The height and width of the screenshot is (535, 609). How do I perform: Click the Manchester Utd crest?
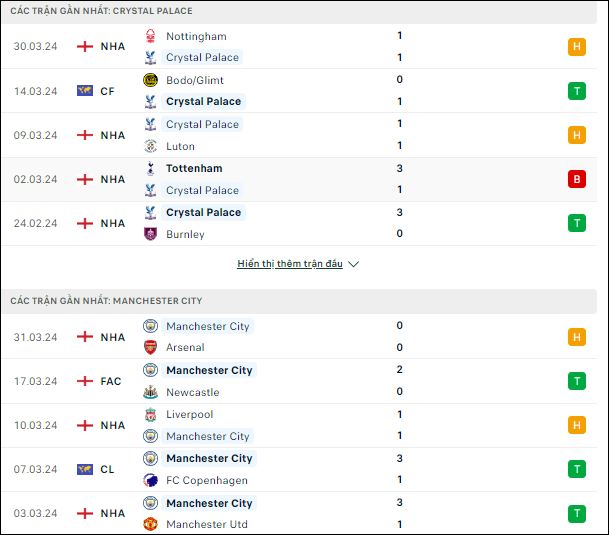tap(150, 524)
